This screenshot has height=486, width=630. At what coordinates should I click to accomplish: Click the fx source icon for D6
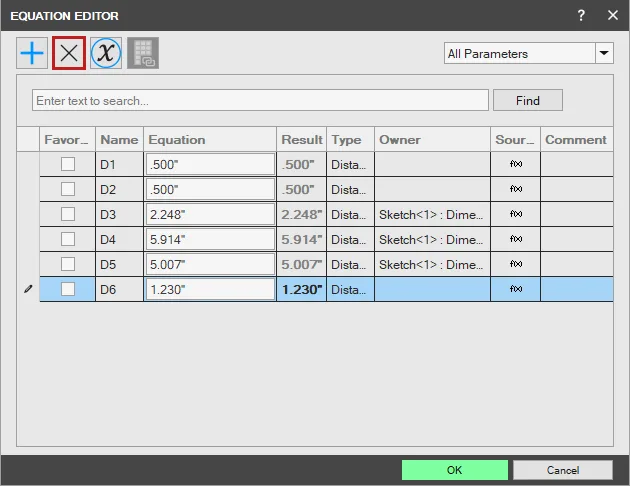[x=516, y=289]
